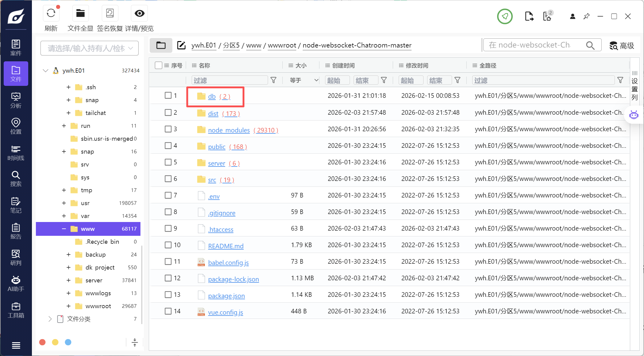Click the 刷新 refresh icon

point(51,13)
